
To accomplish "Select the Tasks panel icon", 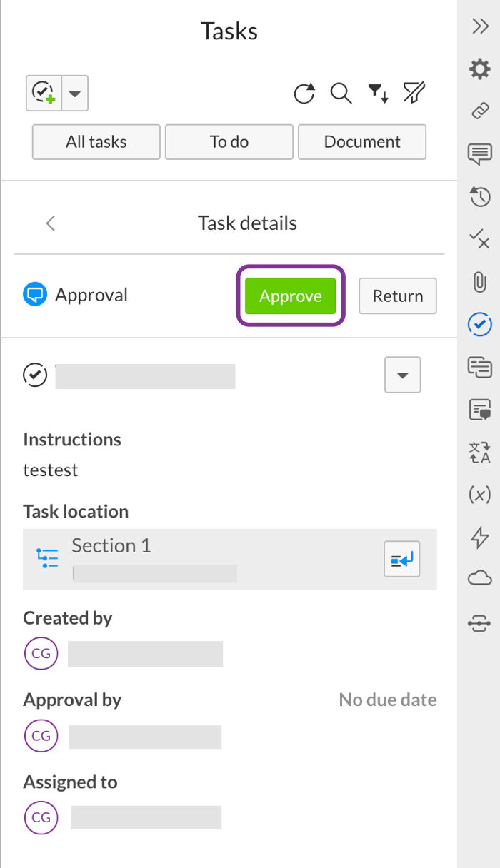I will click(x=480, y=324).
